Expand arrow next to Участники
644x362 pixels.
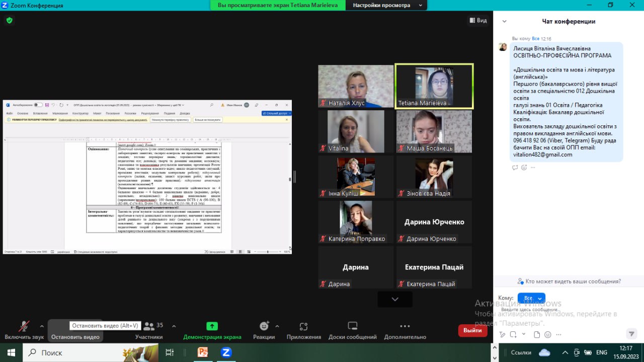pos(174,326)
